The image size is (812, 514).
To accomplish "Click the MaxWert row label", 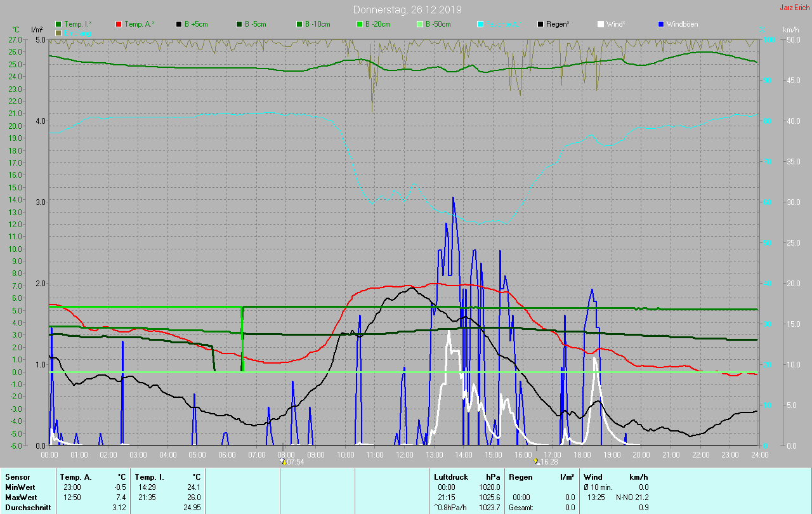I will click(21, 497).
